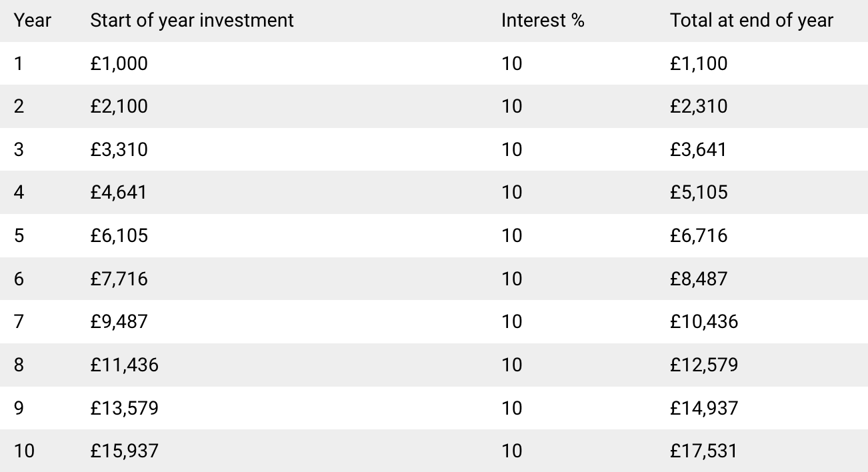
Task: Click the £2,100 start investment cell
Action: pos(119,106)
